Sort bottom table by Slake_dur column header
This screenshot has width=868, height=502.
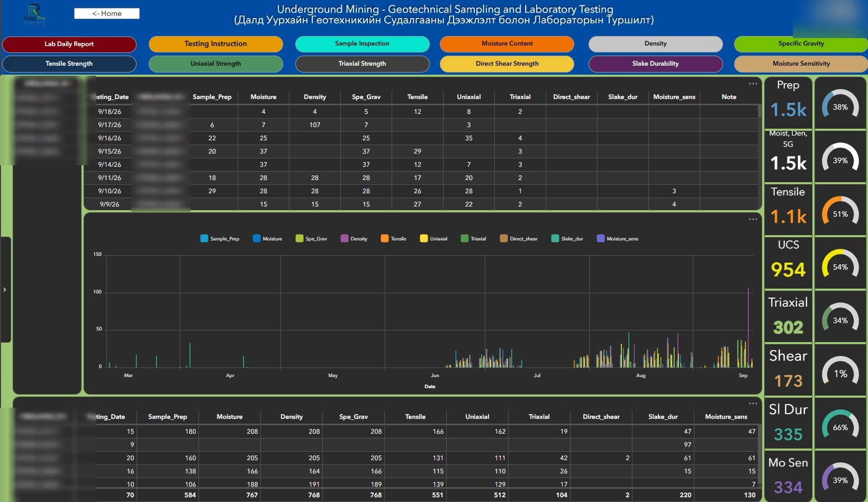pyautogui.click(x=663, y=417)
